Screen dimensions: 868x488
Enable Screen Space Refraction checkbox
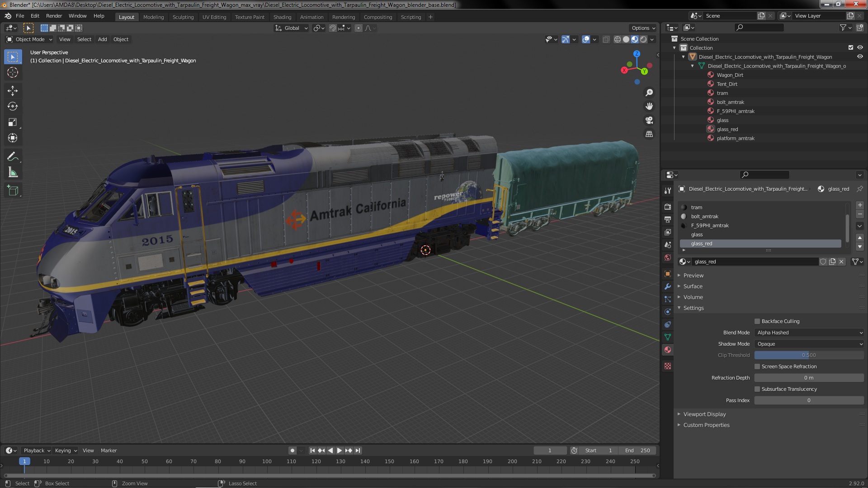click(x=757, y=366)
